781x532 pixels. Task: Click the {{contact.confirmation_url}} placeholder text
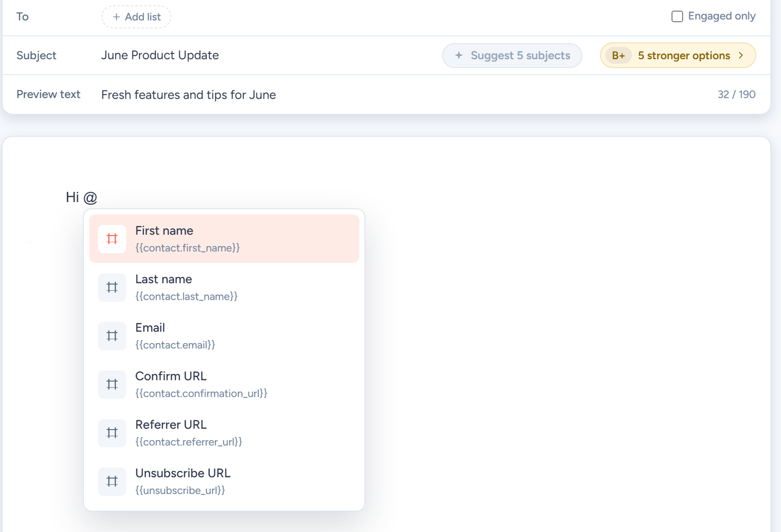(x=202, y=394)
